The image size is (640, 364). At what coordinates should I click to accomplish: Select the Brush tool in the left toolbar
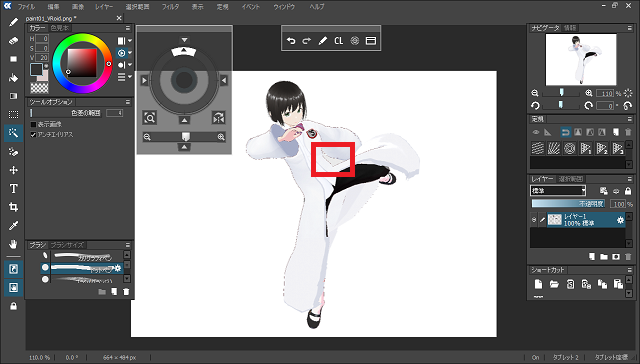click(13, 22)
